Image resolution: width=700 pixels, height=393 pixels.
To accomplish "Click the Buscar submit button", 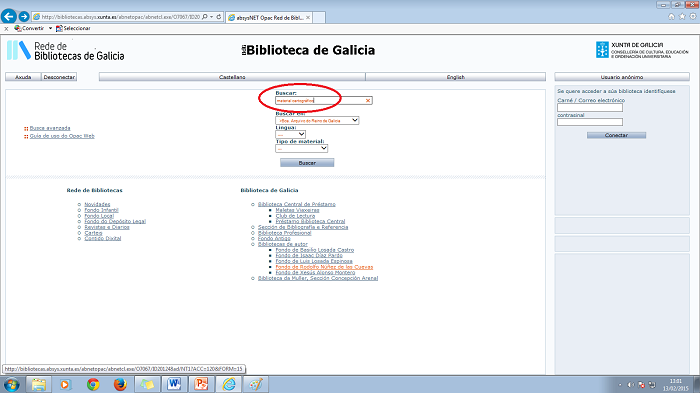I will [x=307, y=163].
